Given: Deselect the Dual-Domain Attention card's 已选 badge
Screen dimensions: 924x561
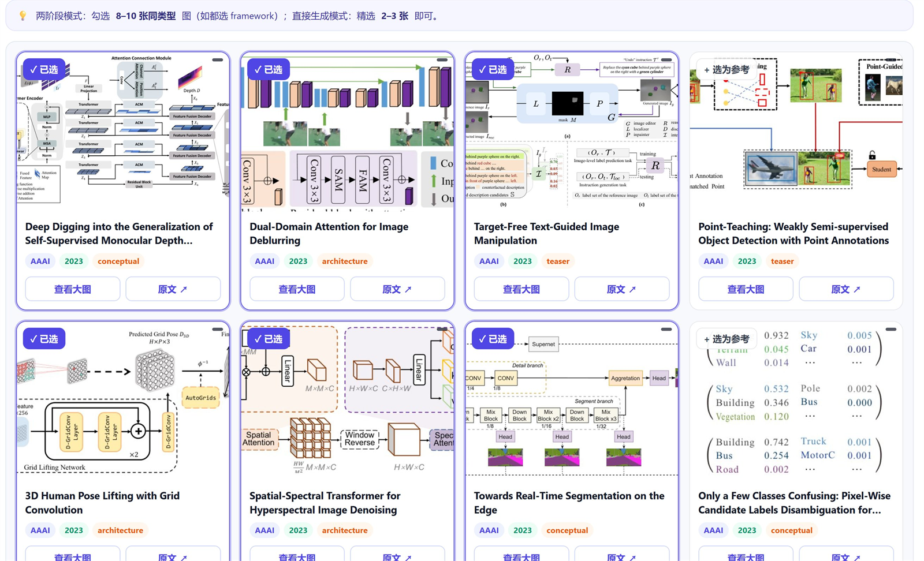Looking at the screenshot, I should pyautogui.click(x=269, y=69).
